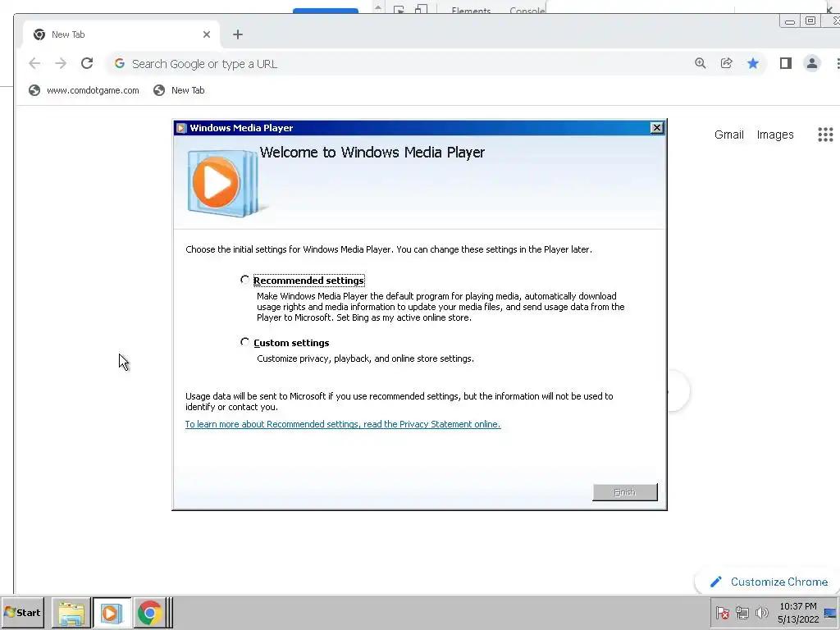
Task: Click the Chrome restore window button
Action: [810, 21]
